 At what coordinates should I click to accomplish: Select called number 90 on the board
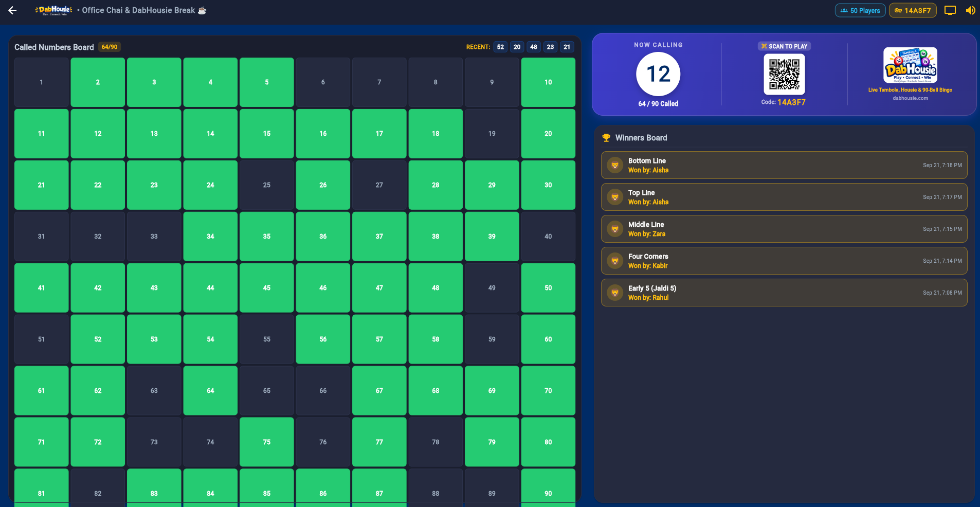[x=548, y=487]
